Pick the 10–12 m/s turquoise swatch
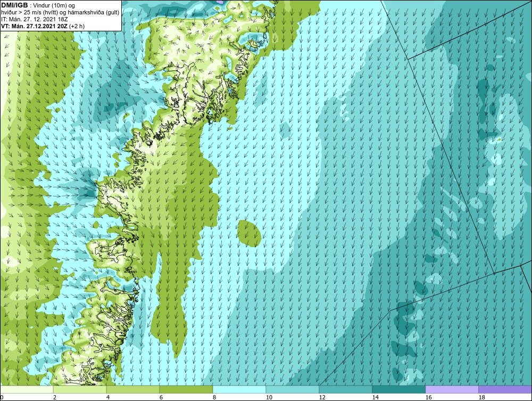The height and width of the screenshot is (401, 532). (x=293, y=389)
